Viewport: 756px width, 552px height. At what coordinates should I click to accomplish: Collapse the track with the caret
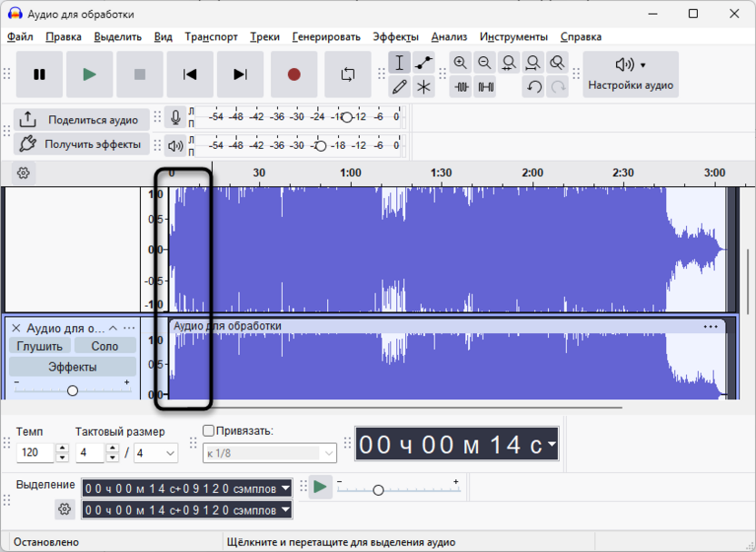pyautogui.click(x=114, y=328)
